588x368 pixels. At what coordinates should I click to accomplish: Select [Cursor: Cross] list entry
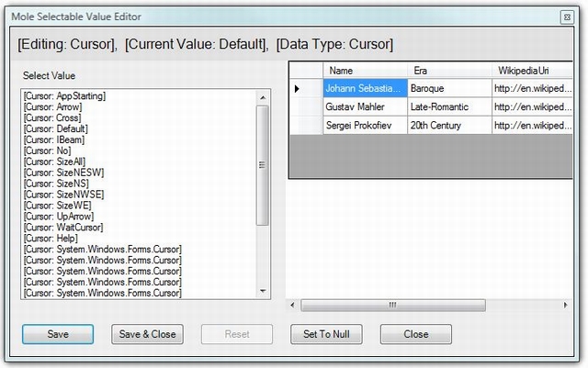[x=52, y=117]
